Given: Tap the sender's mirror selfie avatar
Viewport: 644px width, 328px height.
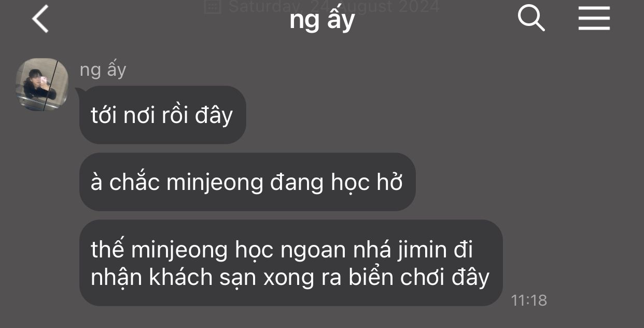Looking at the screenshot, I should tap(43, 85).
